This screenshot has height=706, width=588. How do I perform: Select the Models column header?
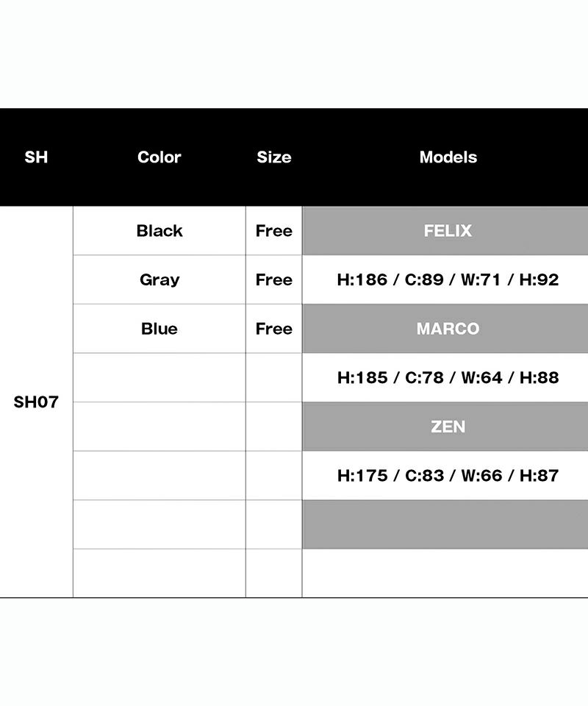coord(448,157)
